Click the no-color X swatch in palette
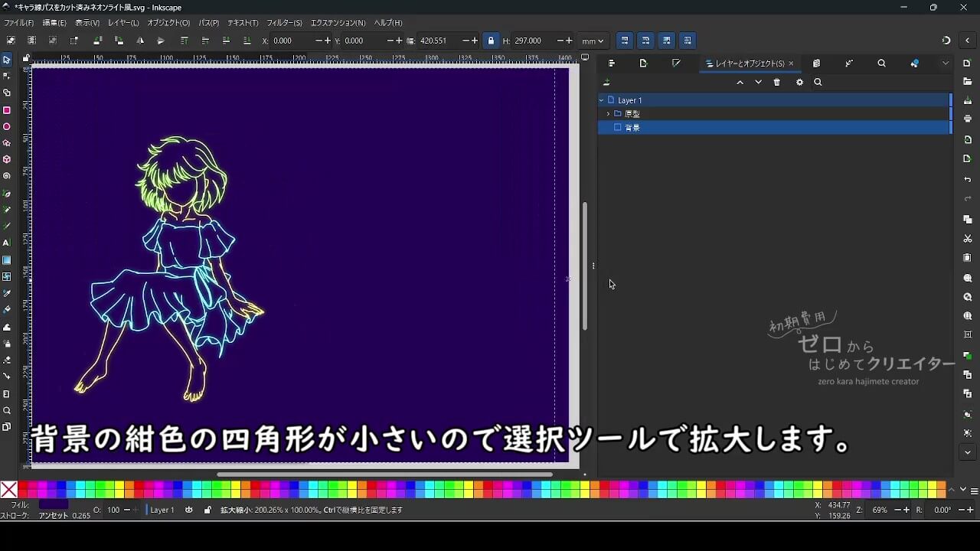This screenshot has height=551, width=980. [x=9, y=490]
